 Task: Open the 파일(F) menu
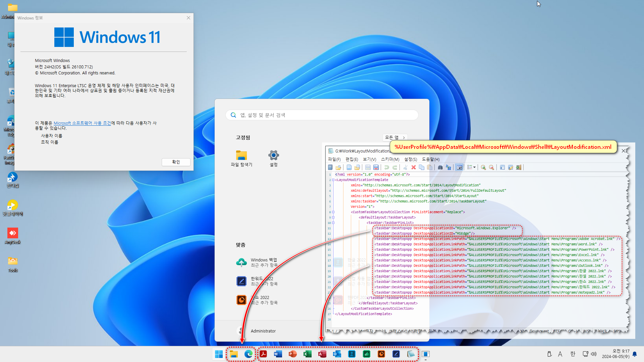[x=334, y=159]
